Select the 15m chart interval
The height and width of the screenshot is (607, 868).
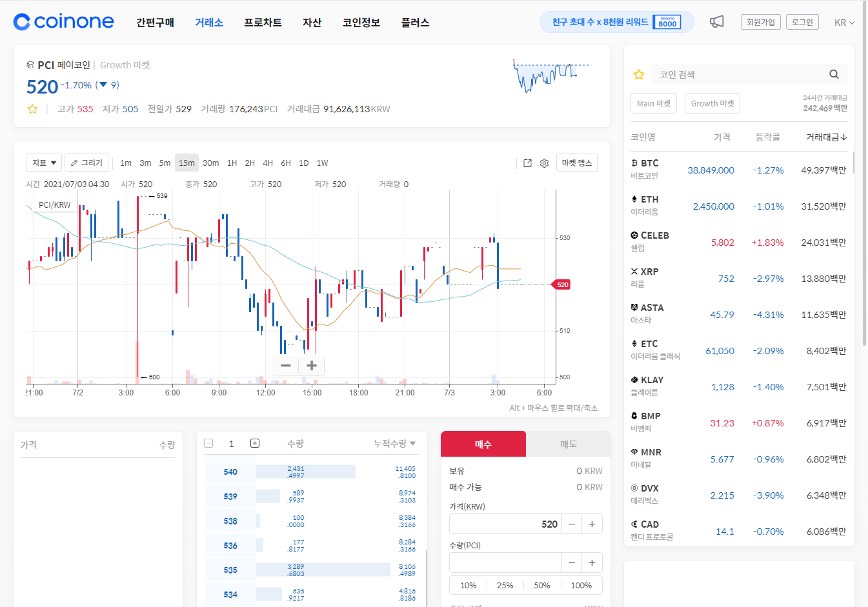tap(187, 163)
